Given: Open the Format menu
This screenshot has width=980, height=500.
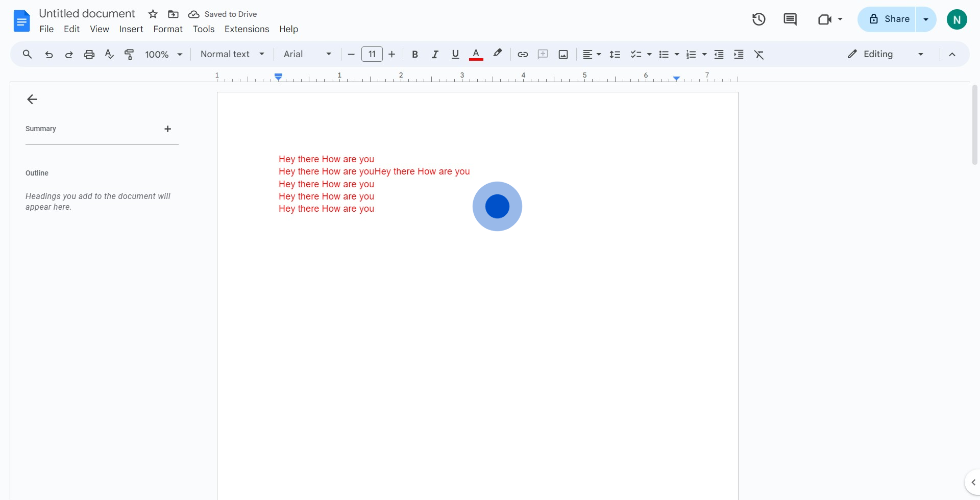Looking at the screenshot, I should tap(168, 29).
